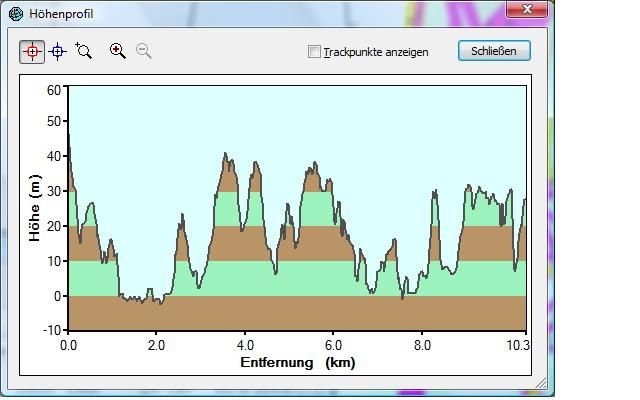Enable the Trackpunkte anzeigen checkbox
Viewport: 640px width, 400px height.
314,51
